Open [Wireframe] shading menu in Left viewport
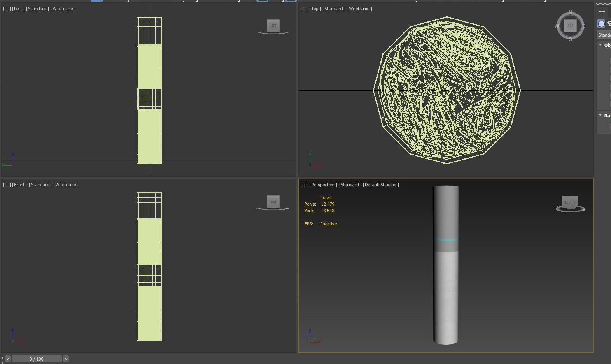The image size is (611, 364). (x=63, y=9)
